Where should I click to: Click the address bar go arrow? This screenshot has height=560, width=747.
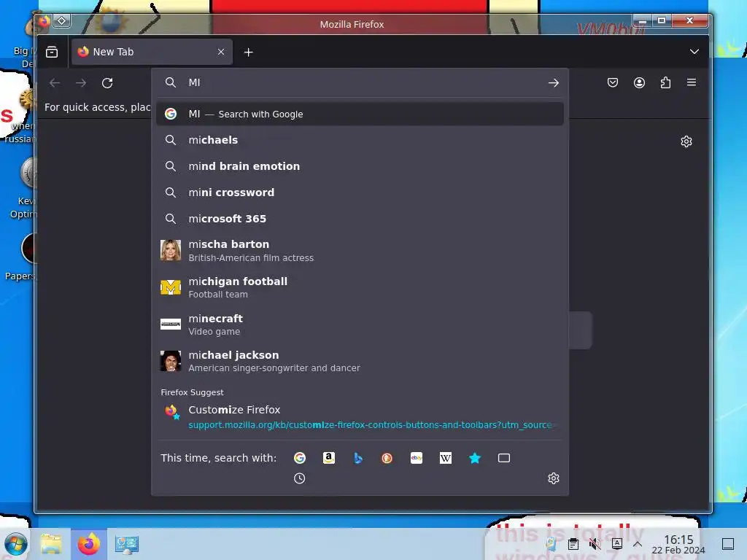553,83
